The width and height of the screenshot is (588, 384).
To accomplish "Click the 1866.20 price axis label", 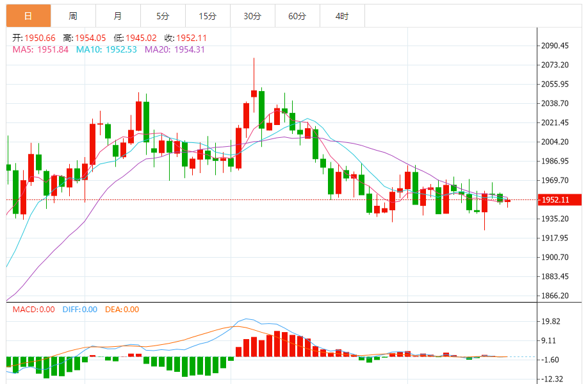I will [555, 296].
